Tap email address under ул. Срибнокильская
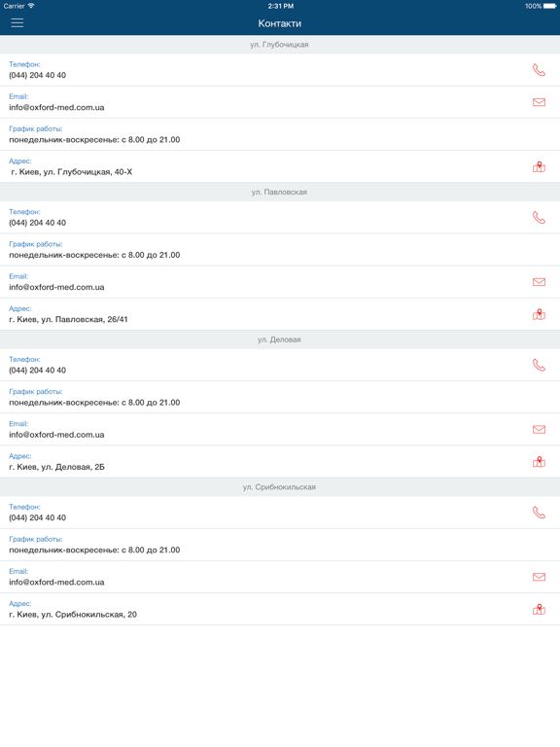This screenshot has height=747, width=560. 56,583
